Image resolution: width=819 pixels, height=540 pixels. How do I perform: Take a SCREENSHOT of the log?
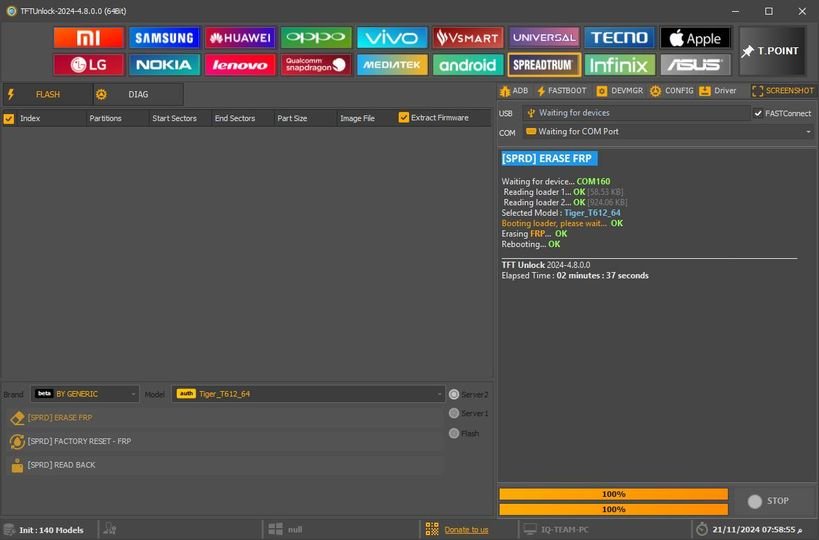pos(782,91)
